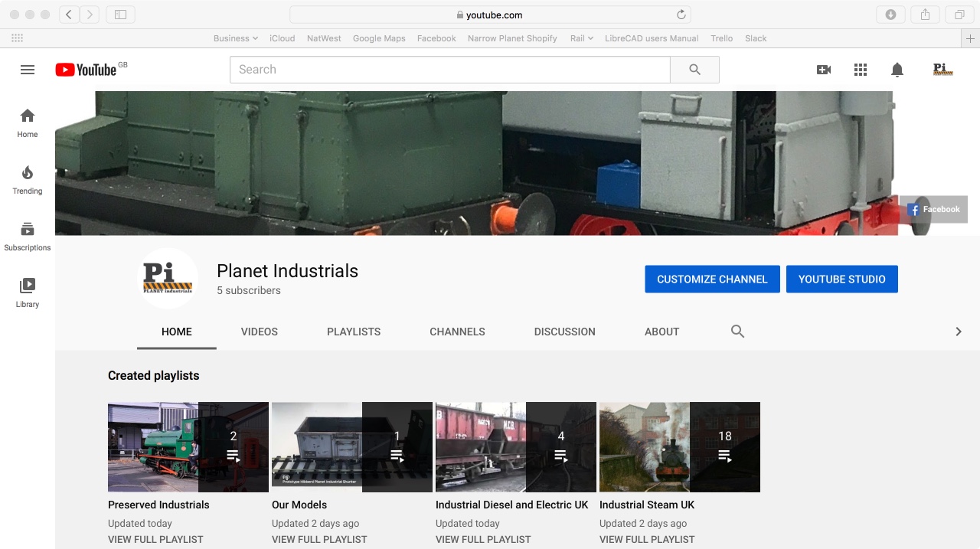View full playlist for Industrial Diesel and Electric
Image resolution: width=980 pixels, height=549 pixels.
pyautogui.click(x=483, y=540)
